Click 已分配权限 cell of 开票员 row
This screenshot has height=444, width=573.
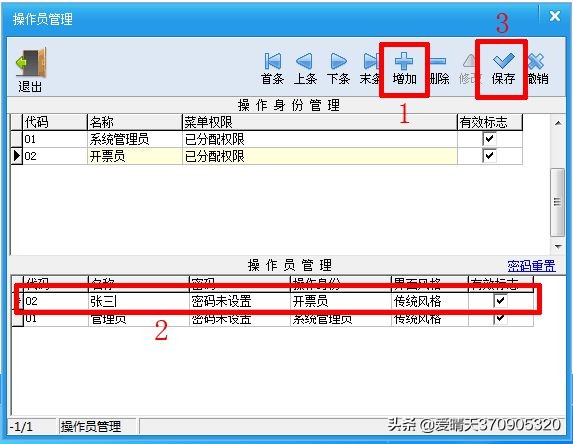click(319, 156)
